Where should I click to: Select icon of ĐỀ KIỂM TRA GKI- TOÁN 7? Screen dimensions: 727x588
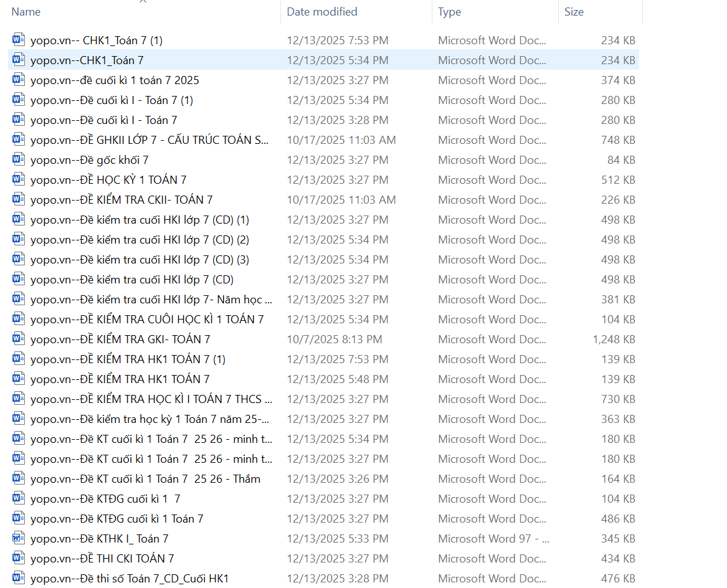(19, 339)
